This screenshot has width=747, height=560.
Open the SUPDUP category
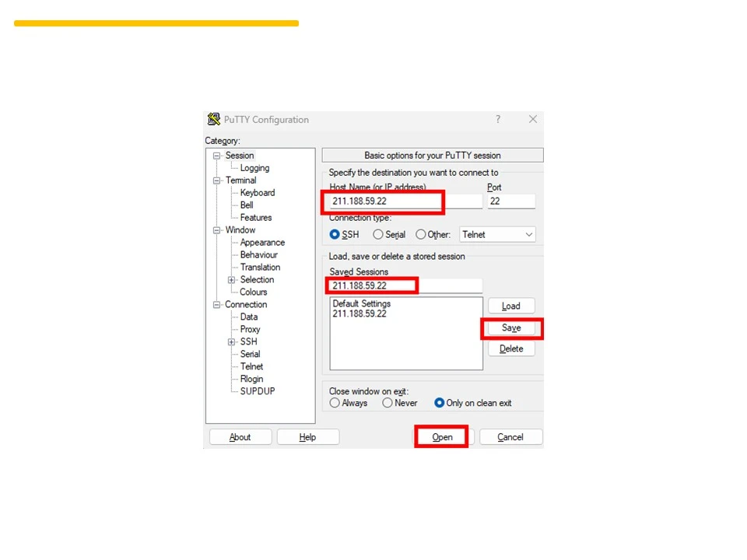click(x=258, y=391)
